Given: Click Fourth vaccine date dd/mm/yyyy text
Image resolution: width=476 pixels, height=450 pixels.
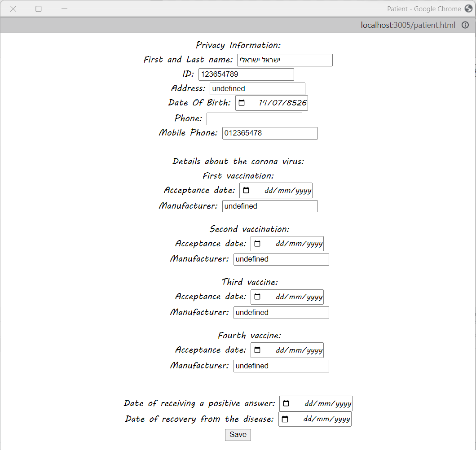Looking at the screenshot, I should point(299,350).
